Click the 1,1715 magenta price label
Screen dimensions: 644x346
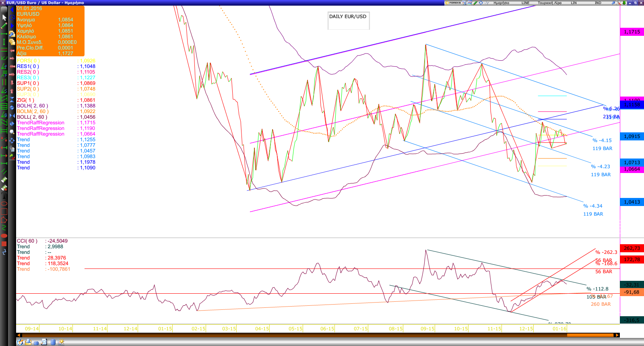coord(632,32)
